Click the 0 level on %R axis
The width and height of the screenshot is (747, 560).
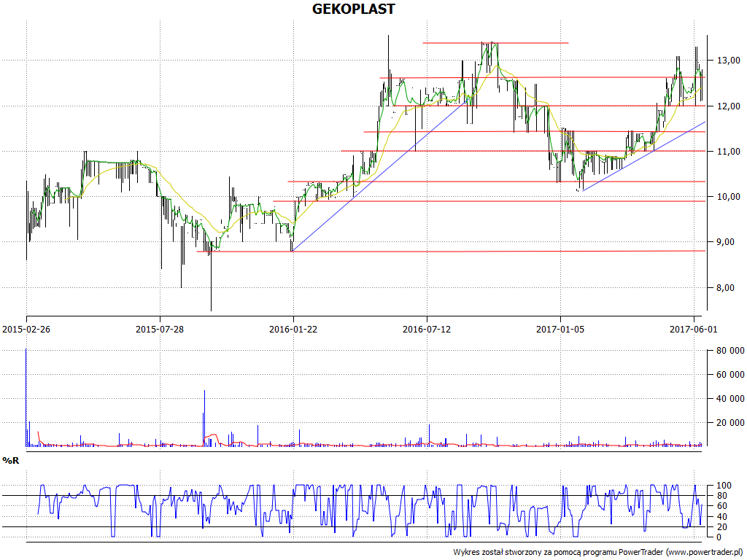pyautogui.click(x=719, y=537)
